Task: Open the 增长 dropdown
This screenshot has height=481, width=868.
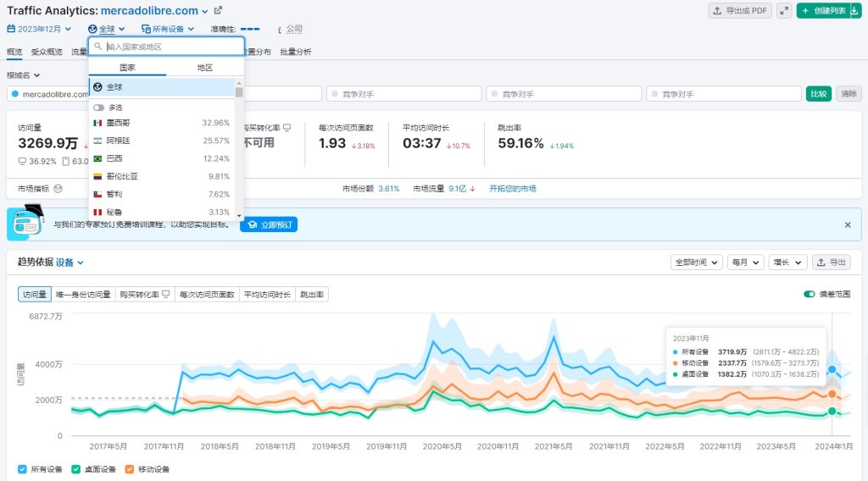Action: [787, 262]
